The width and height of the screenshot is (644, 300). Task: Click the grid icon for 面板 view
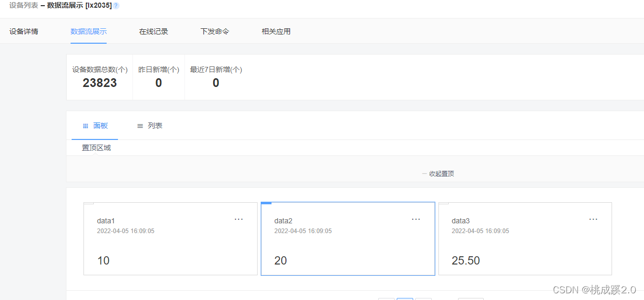click(x=86, y=126)
